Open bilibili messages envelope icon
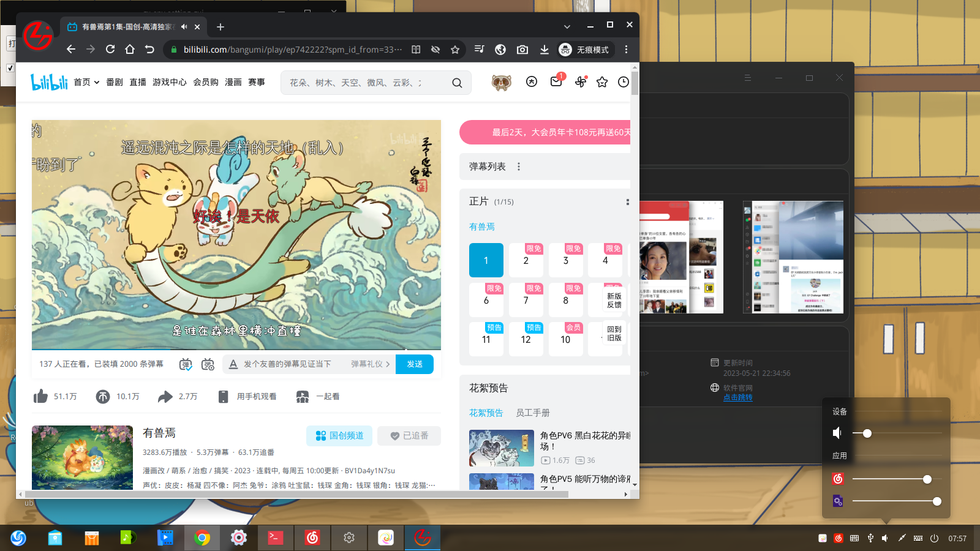This screenshot has height=551, width=980. tap(556, 81)
